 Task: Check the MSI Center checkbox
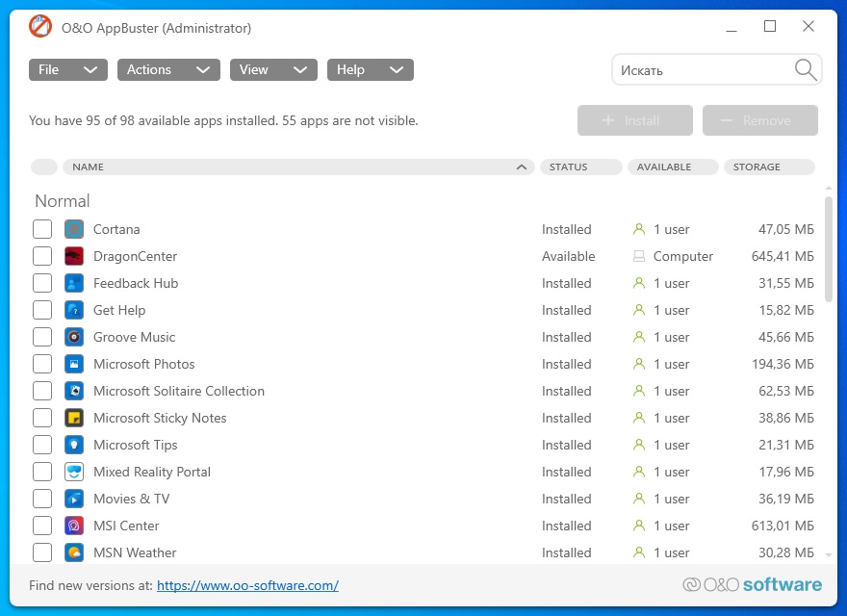[x=42, y=526]
